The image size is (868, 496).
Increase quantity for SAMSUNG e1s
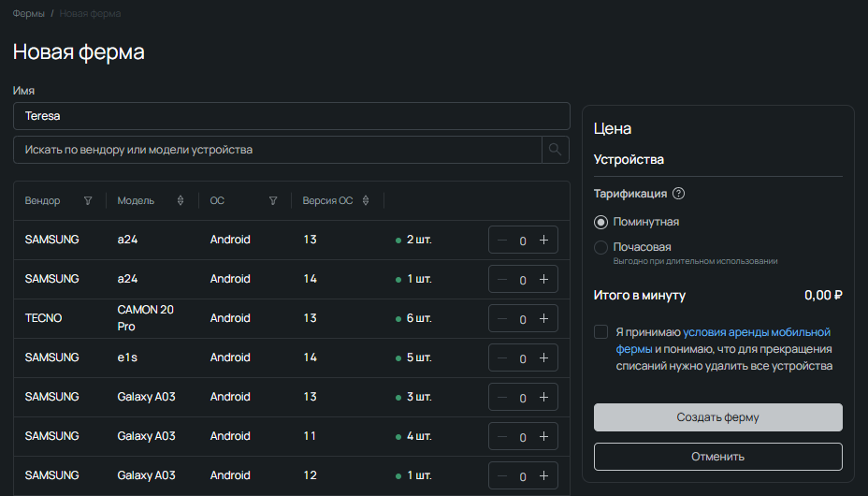543,358
